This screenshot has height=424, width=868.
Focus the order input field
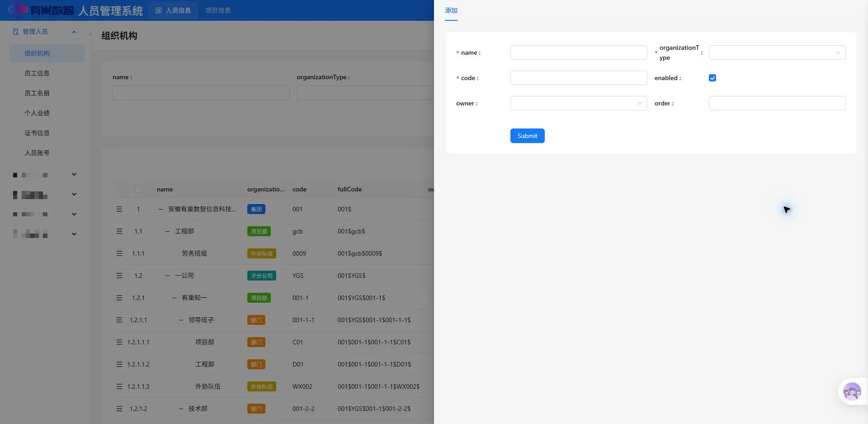[x=777, y=103]
